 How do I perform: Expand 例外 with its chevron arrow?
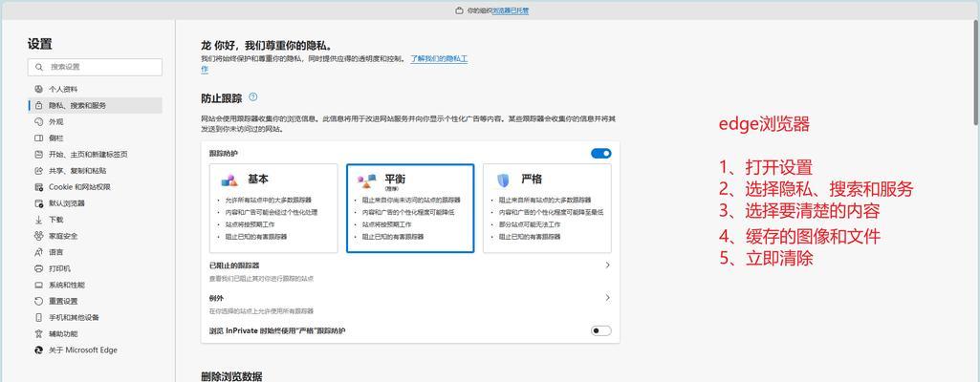[607, 298]
